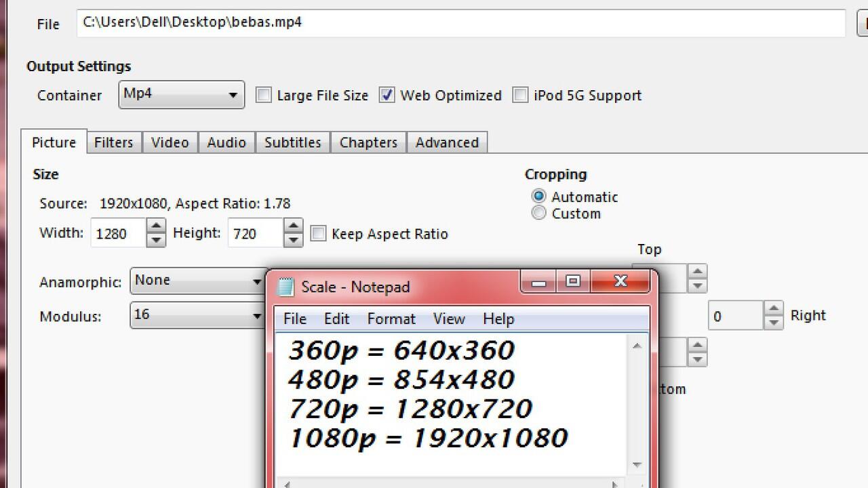868x488 pixels.
Task: Enable iPod 5G Support checkbox
Action: 520,95
